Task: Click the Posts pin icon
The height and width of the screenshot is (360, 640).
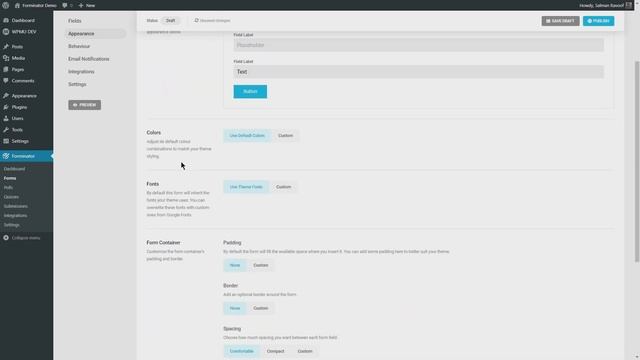Action: coord(6,47)
